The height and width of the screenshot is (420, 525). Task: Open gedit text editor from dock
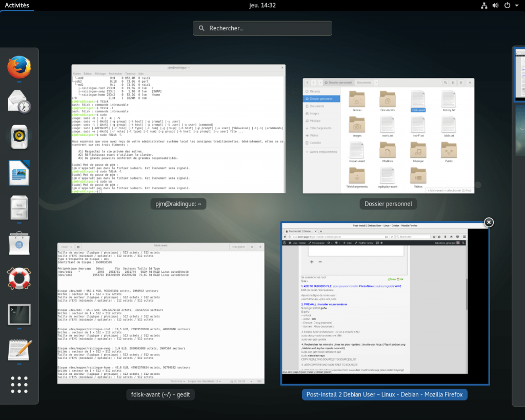19,349
